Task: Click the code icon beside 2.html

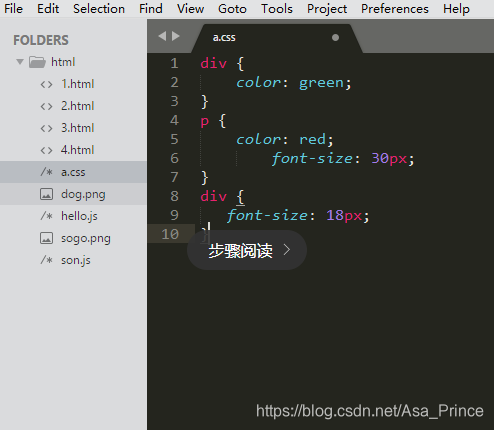Action: (46, 106)
